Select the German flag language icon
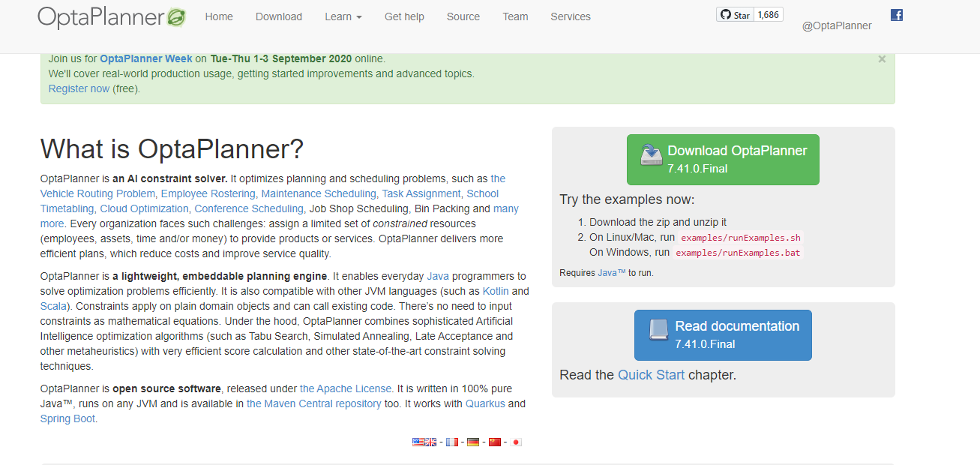980x465 pixels. pyautogui.click(x=473, y=442)
